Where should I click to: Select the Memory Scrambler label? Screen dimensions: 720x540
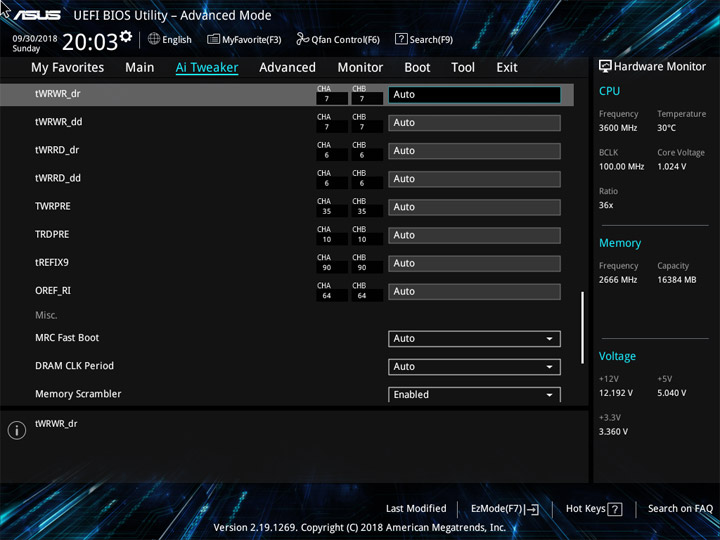(78, 394)
